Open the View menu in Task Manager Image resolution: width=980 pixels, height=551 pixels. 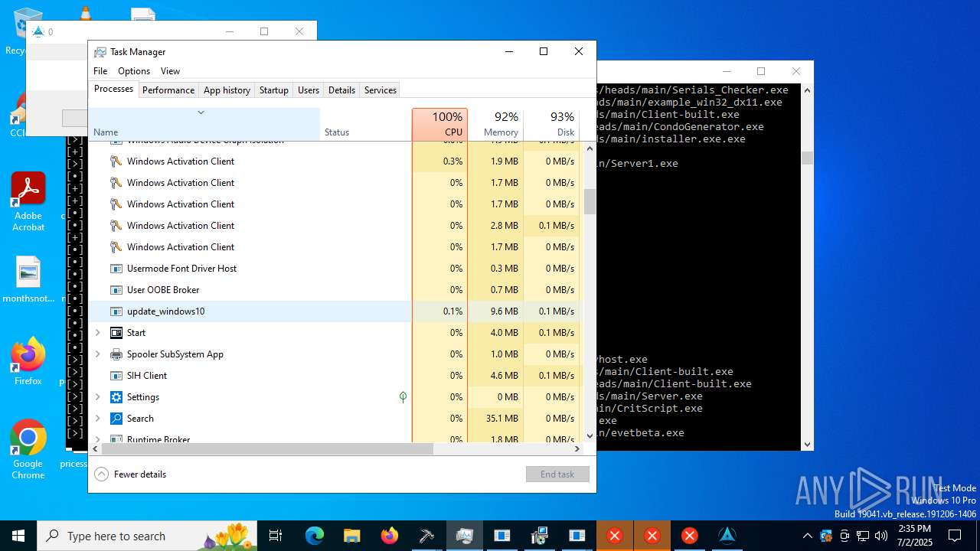click(170, 71)
